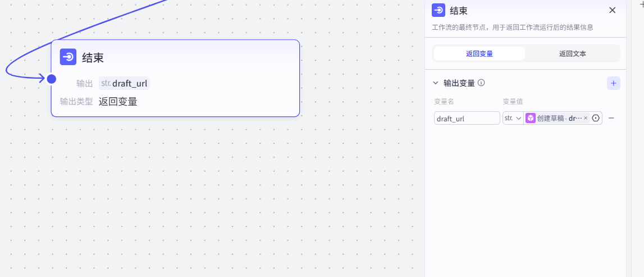Viewport: 644px width, 277px height.
Task: Remove the draft_url variable with minus icon
Action: click(611, 118)
